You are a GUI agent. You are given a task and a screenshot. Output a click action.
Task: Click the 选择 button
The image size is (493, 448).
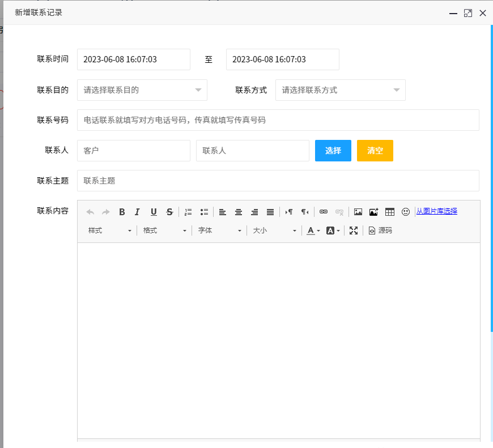tap(333, 151)
